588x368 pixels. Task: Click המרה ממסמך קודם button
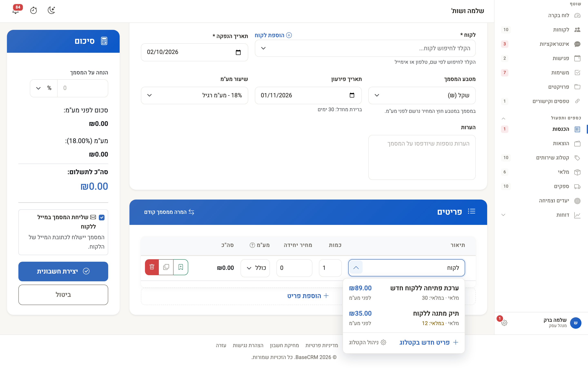(x=169, y=212)
